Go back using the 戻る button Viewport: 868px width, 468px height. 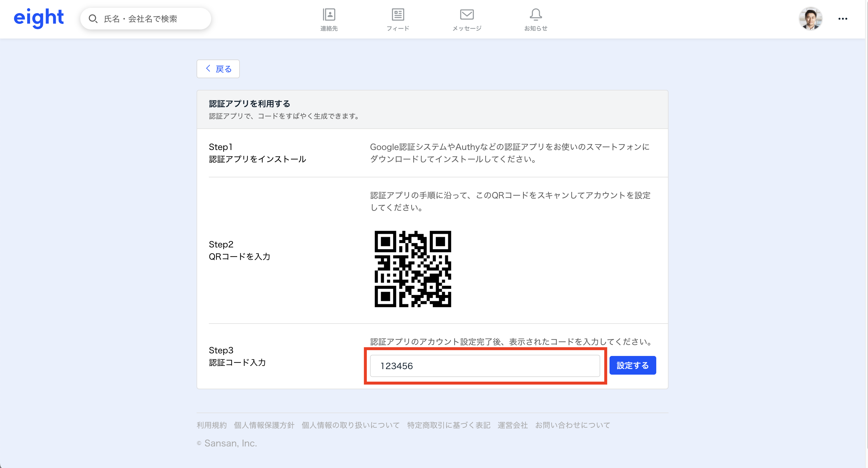(218, 69)
